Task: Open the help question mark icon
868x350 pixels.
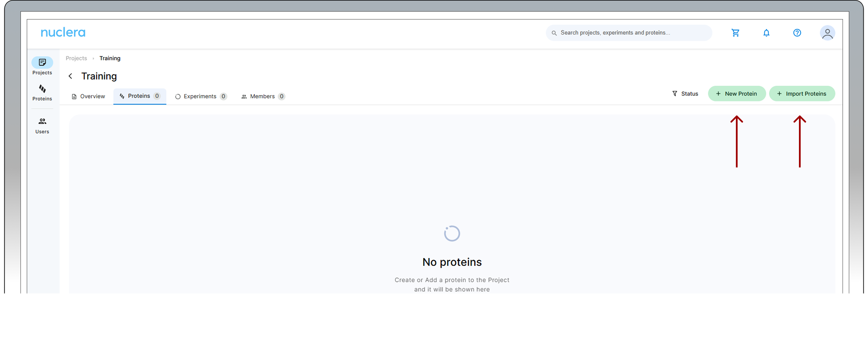Action: coord(797,33)
